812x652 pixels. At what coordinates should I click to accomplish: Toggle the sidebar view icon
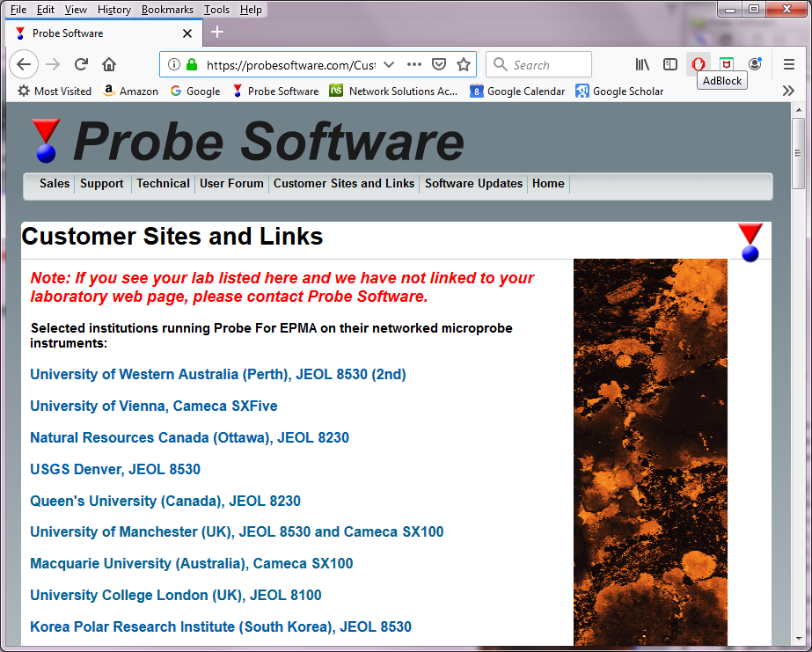coord(670,64)
